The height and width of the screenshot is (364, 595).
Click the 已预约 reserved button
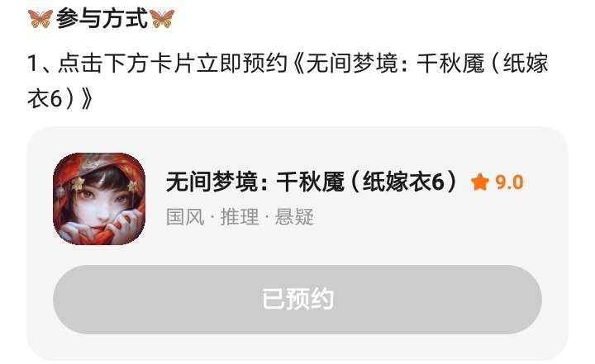[x=297, y=299]
